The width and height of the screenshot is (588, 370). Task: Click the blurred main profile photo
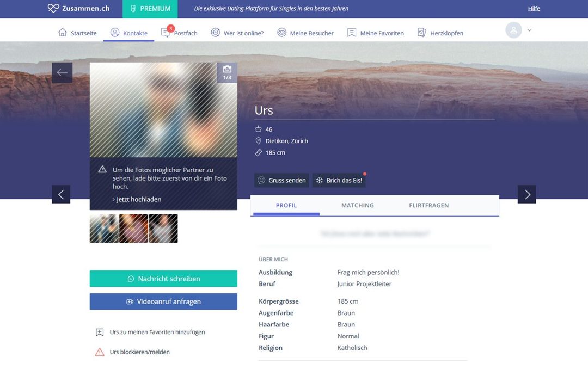click(163, 110)
